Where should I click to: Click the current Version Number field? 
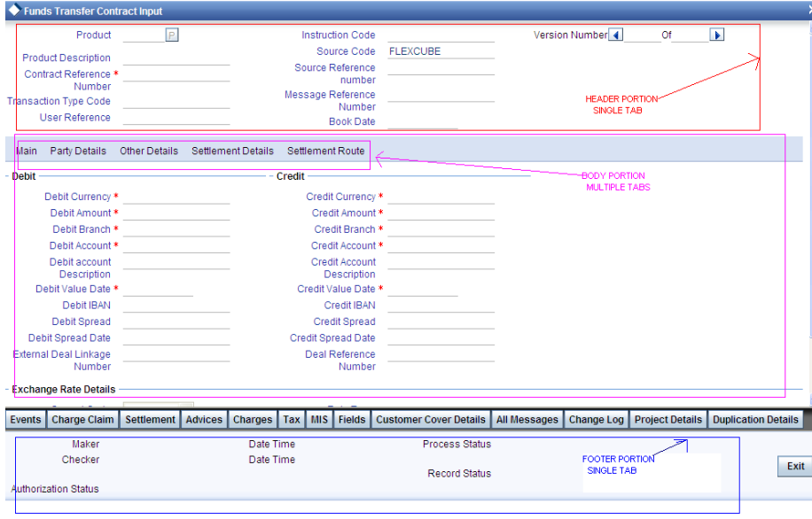click(x=643, y=35)
